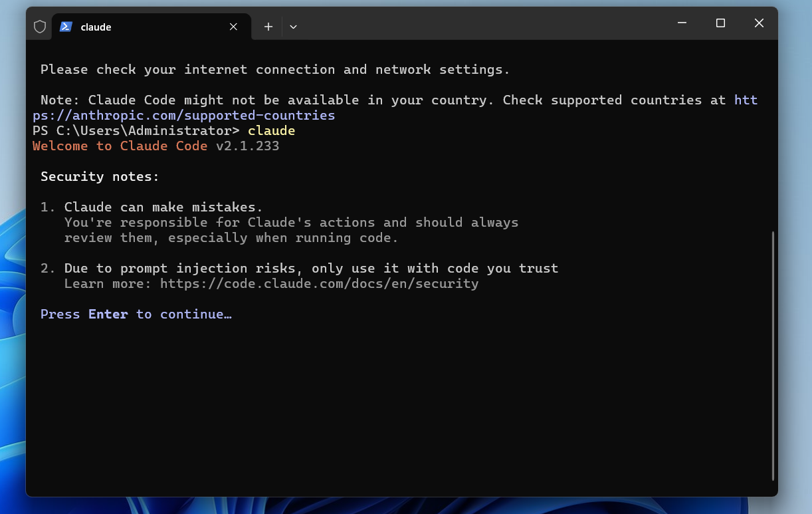Click "Please check your internet connection" line

(275, 69)
